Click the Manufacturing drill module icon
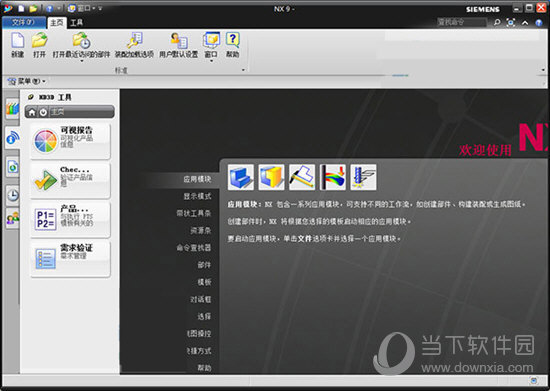The height and width of the screenshot is (391, 550). pyautogui.click(x=363, y=177)
